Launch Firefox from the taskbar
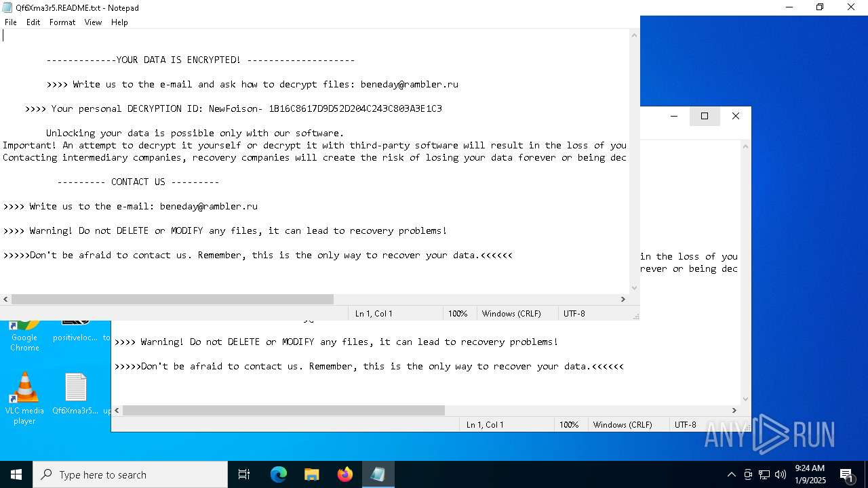868x488 pixels. [x=344, y=474]
